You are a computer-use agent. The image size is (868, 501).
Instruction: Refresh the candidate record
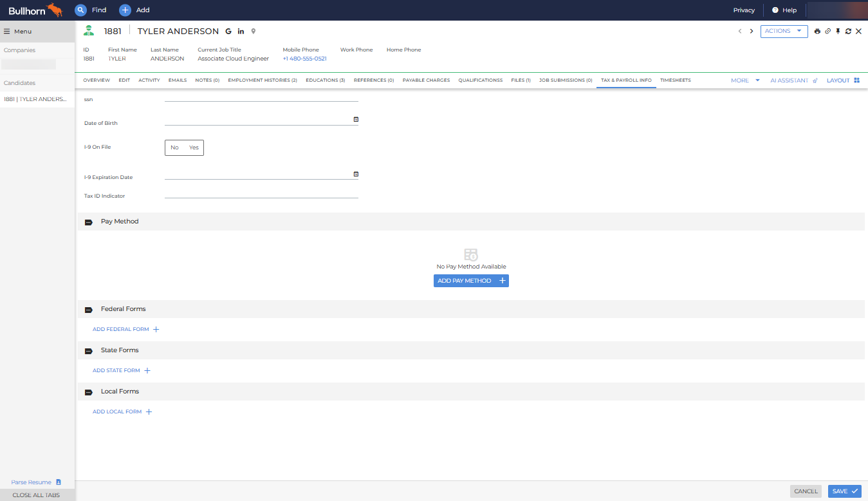pos(848,31)
